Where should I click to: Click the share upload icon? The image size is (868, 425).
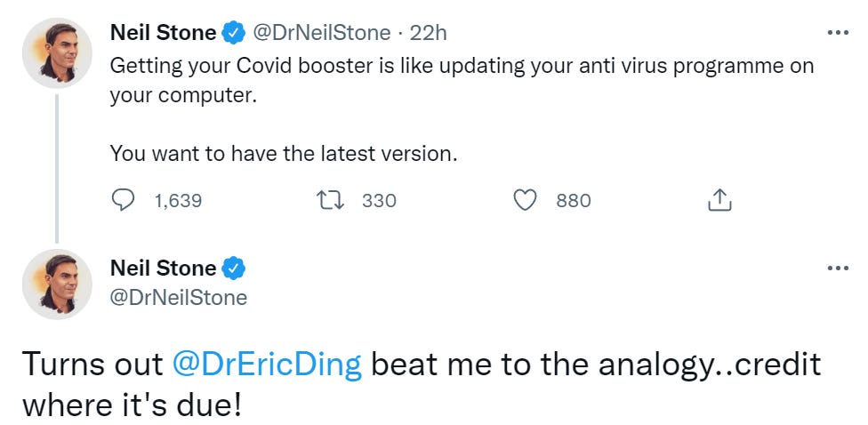(x=719, y=201)
